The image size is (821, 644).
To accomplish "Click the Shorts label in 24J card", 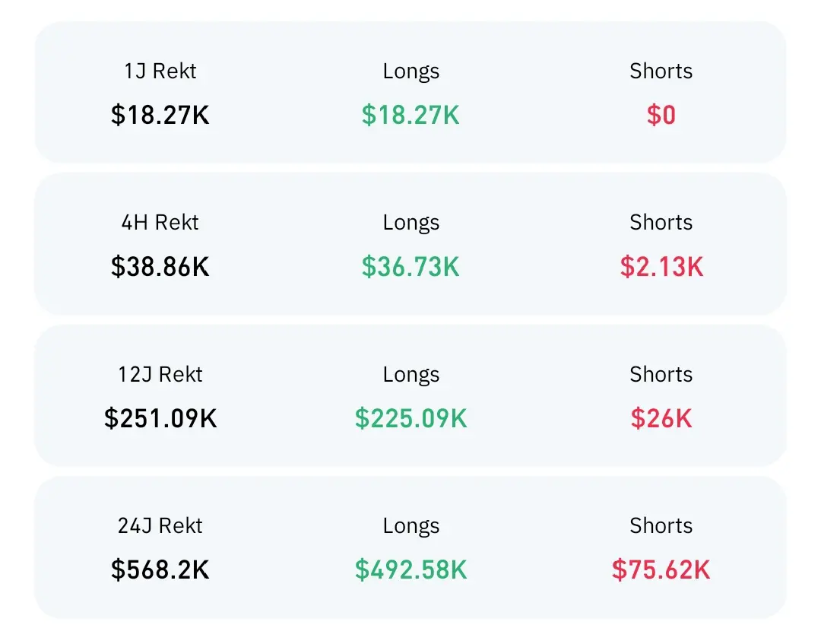I will 661,526.
